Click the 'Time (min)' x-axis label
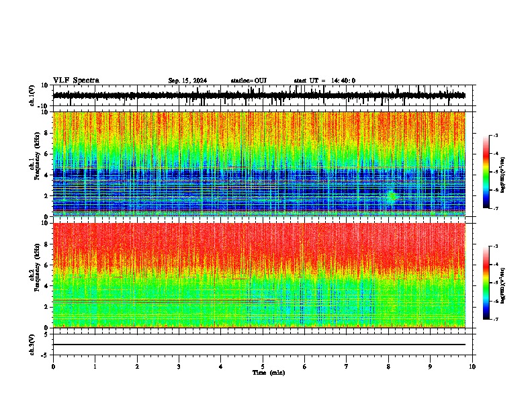The height and width of the screenshot is (411, 532). coord(269,373)
